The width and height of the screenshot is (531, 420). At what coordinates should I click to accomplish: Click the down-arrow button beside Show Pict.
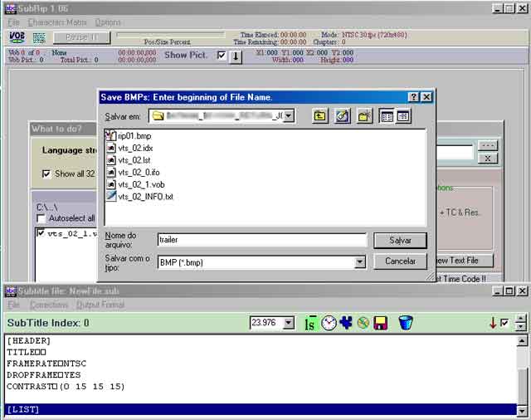pos(236,56)
